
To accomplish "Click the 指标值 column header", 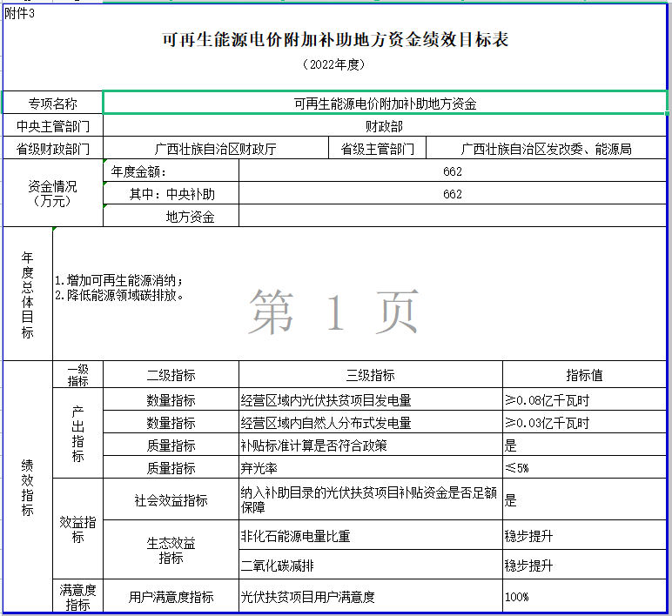I will click(584, 375).
